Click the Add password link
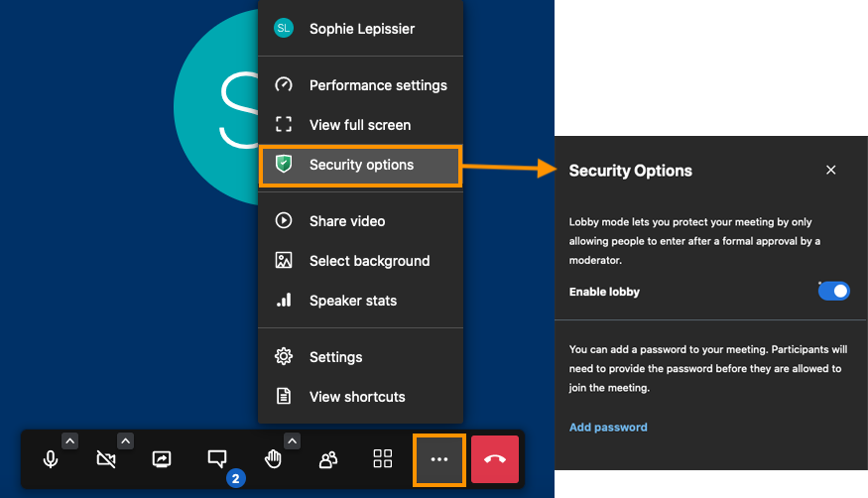Screen dimensions: 868x498 tap(608, 428)
